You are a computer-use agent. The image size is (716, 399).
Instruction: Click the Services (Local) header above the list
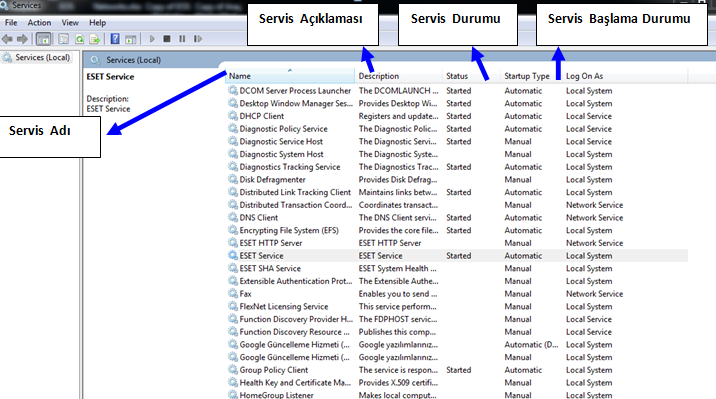[133, 60]
